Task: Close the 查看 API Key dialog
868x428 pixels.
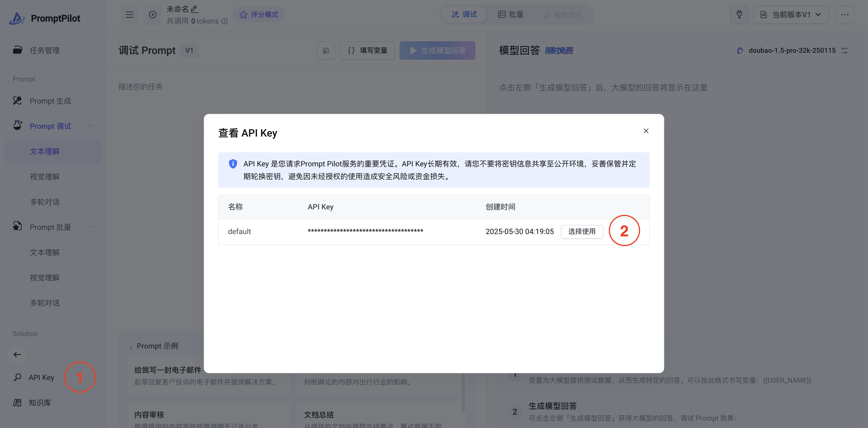Action: (646, 131)
